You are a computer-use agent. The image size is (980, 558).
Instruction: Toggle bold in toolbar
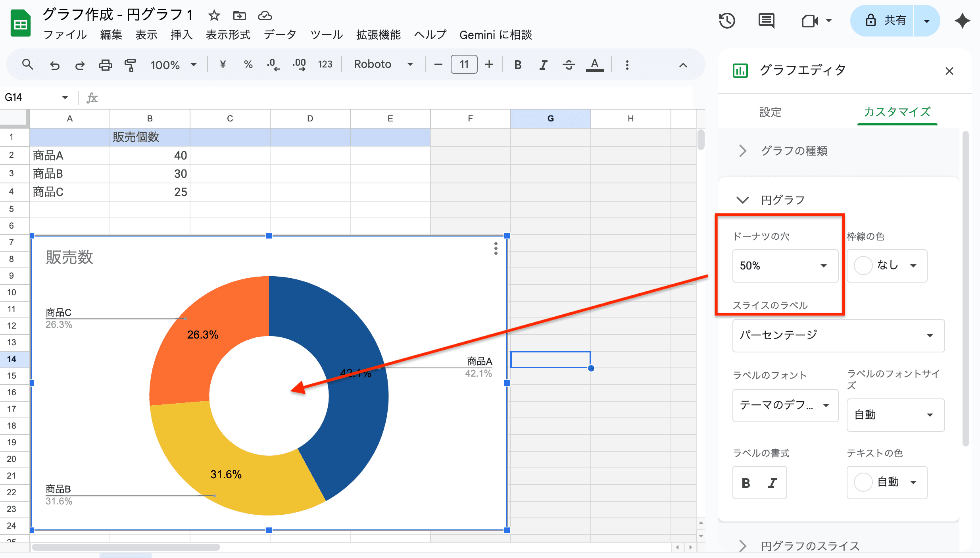click(x=518, y=65)
